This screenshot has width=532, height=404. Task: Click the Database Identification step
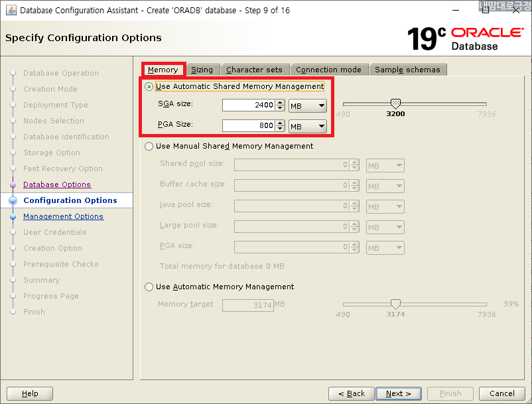click(66, 137)
